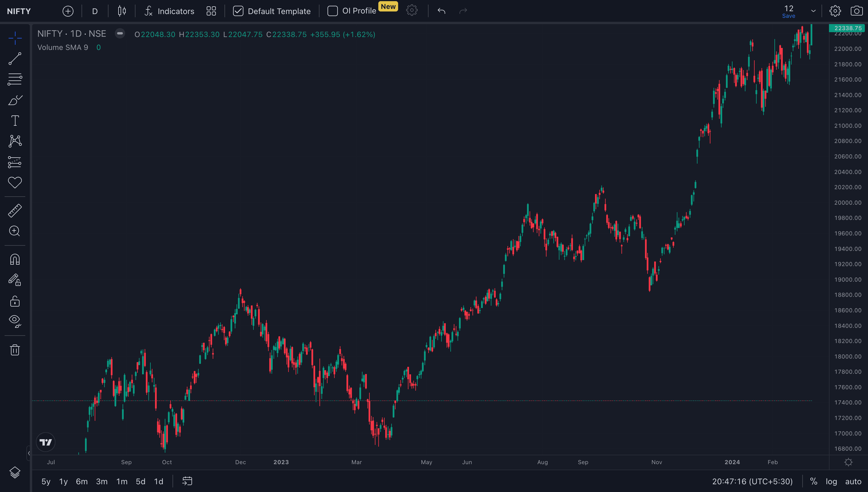The image size is (868, 492).
Task: Pick the ruler measure tool
Action: (x=15, y=210)
